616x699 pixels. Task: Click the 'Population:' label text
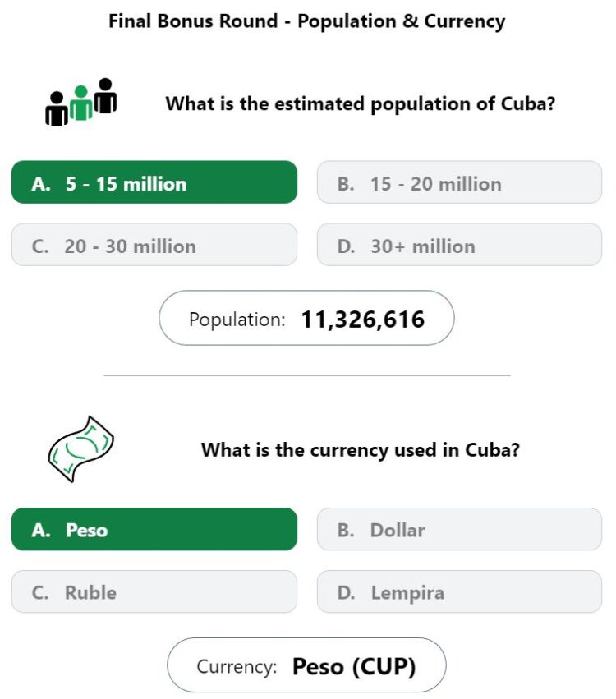tap(237, 320)
